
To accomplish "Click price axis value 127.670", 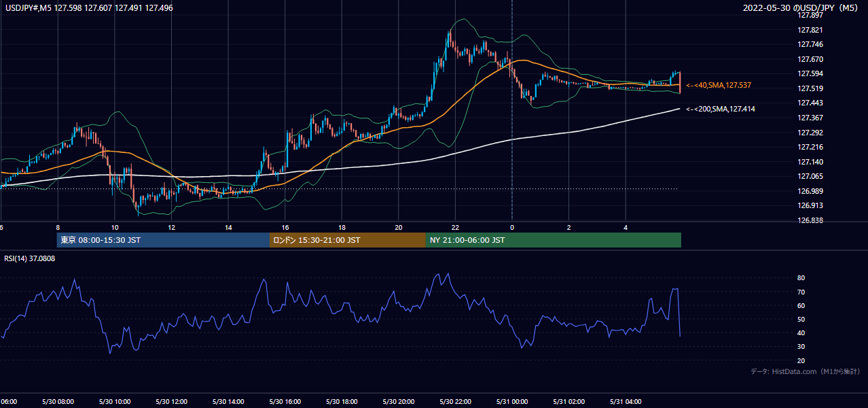I will (809, 59).
